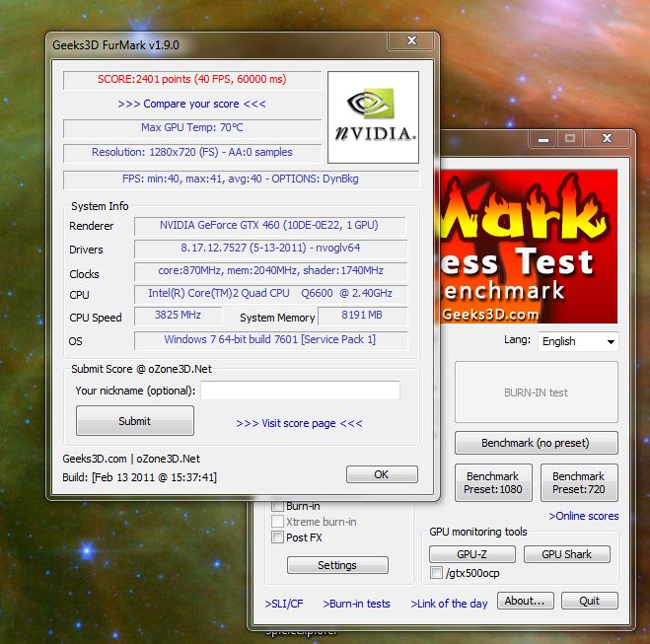Viewport: 650px width, 644px height.
Task: Run Benchmark (no preset)
Action: tap(536, 443)
